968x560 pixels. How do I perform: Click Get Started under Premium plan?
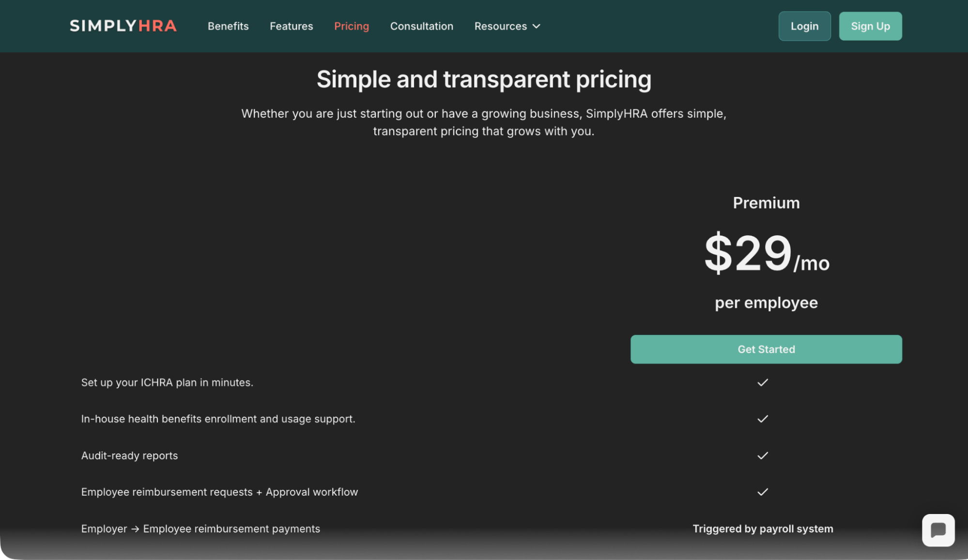[766, 349]
